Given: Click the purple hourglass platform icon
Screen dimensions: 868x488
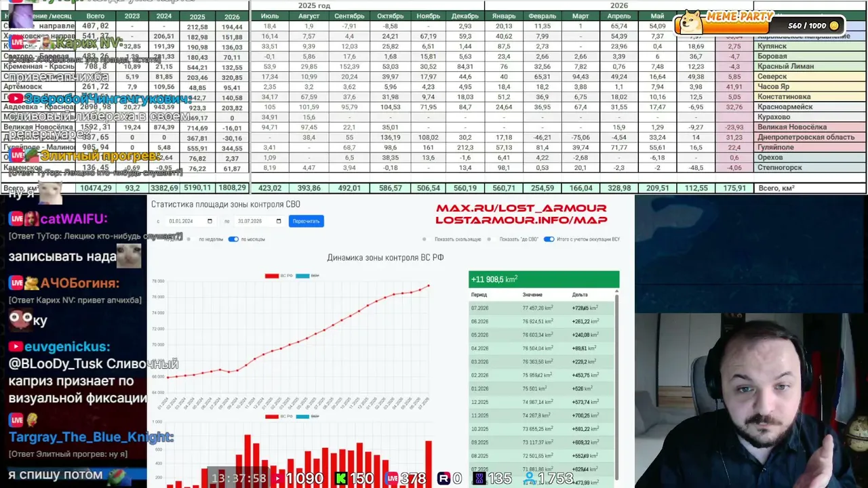Looking at the screenshot, I should pos(479,479).
